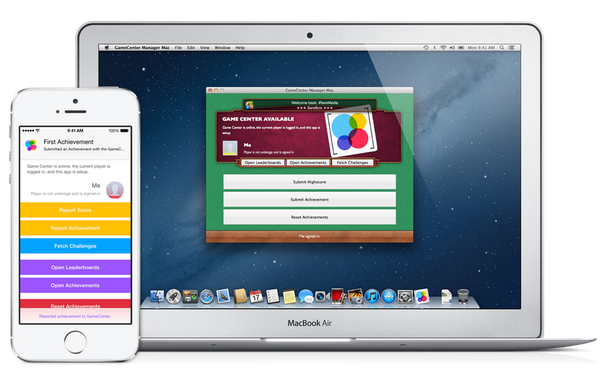This screenshot has width=600, height=388.
Task: Select Open Leaderboards tab in Mac window
Action: (262, 163)
